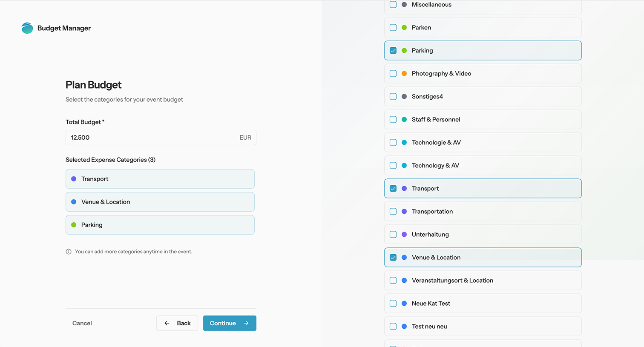The image size is (644, 347).
Task: Click the info icon beside the categories hint
Action: pyautogui.click(x=69, y=252)
